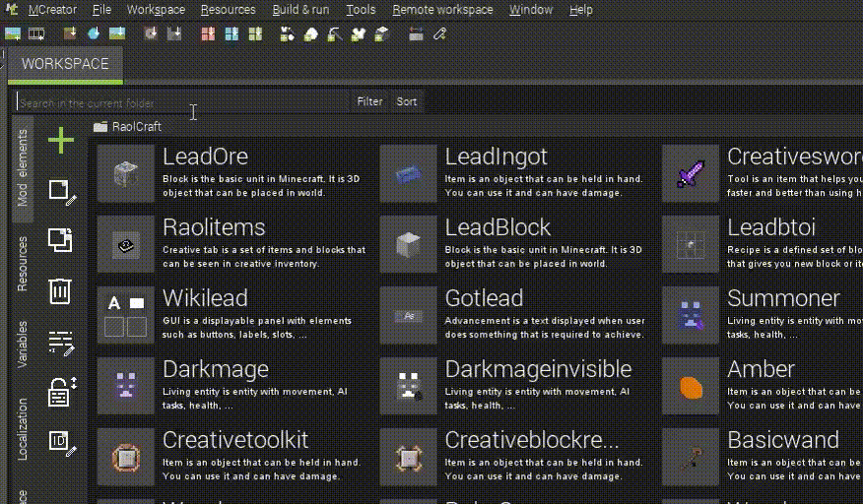Click the pickaxe pack maker toolbar icon
Screen dimensions: 863x504
335,34
